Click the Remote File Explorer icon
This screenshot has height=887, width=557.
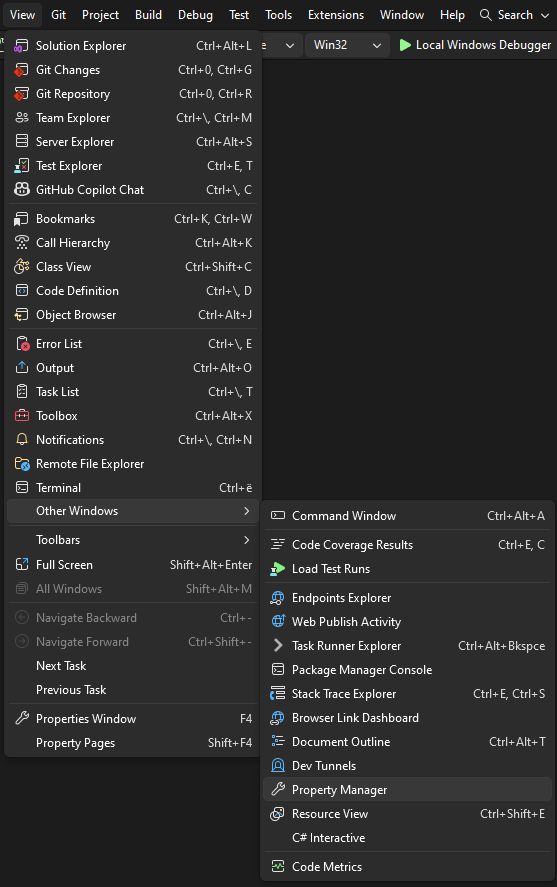21,464
